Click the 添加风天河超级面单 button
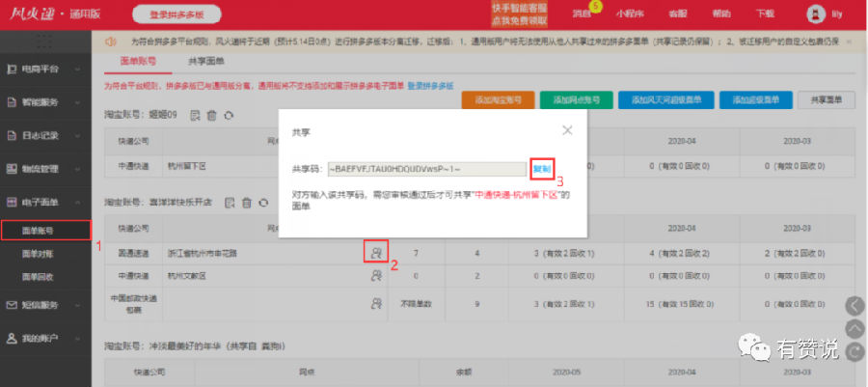Image resolution: width=868 pixels, height=387 pixels. pos(665,100)
